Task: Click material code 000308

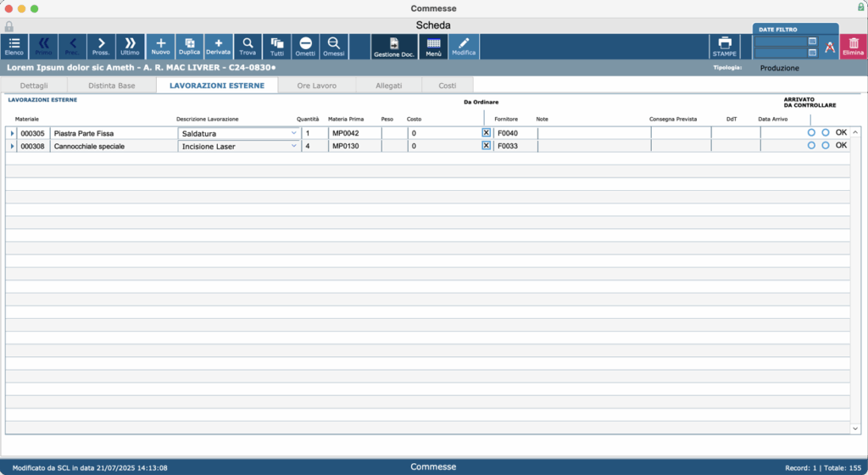Action: click(x=33, y=146)
